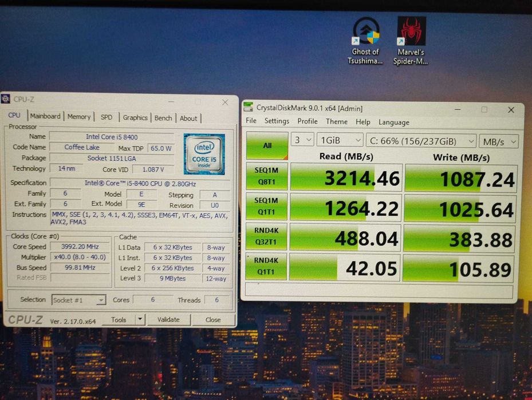Minimize the CrystalDiskMark window
This screenshot has height=400, width=532.
458,109
